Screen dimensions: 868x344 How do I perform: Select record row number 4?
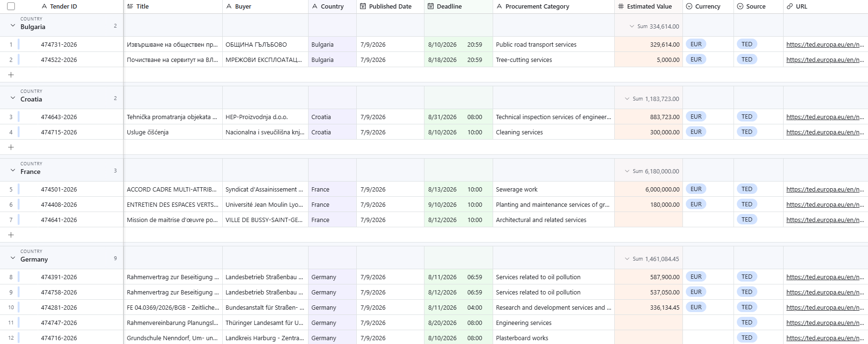pos(11,132)
